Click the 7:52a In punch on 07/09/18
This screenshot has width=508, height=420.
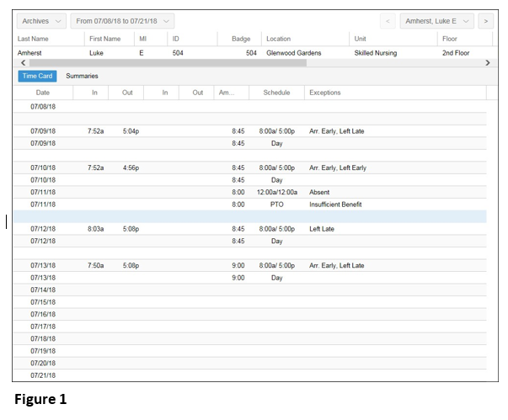click(95, 131)
